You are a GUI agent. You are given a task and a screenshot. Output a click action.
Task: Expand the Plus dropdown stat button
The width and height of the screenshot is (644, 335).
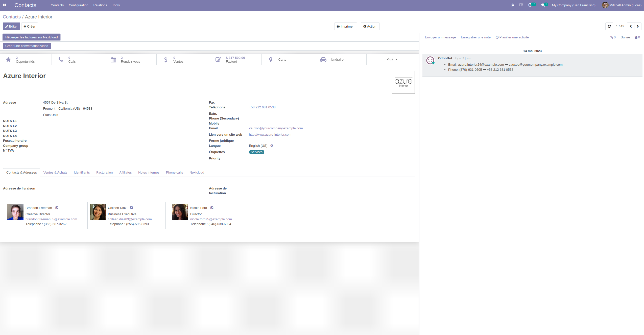[393, 59]
